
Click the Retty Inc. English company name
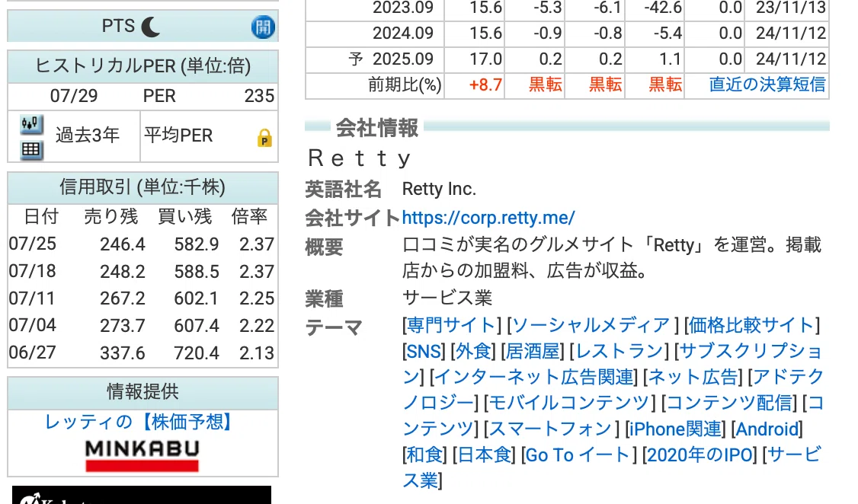click(440, 189)
